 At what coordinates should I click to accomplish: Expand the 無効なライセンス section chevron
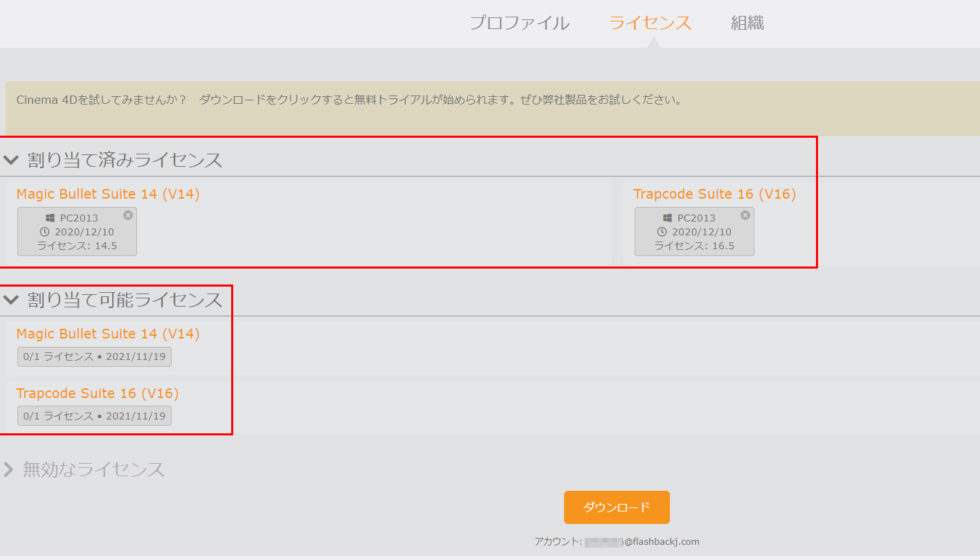pyautogui.click(x=8, y=469)
